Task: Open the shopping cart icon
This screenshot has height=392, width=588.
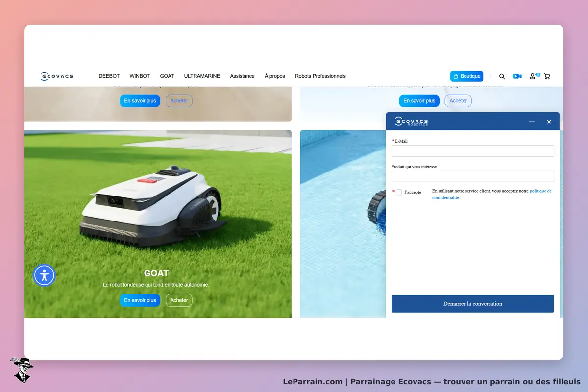Action: pos(547,76)
